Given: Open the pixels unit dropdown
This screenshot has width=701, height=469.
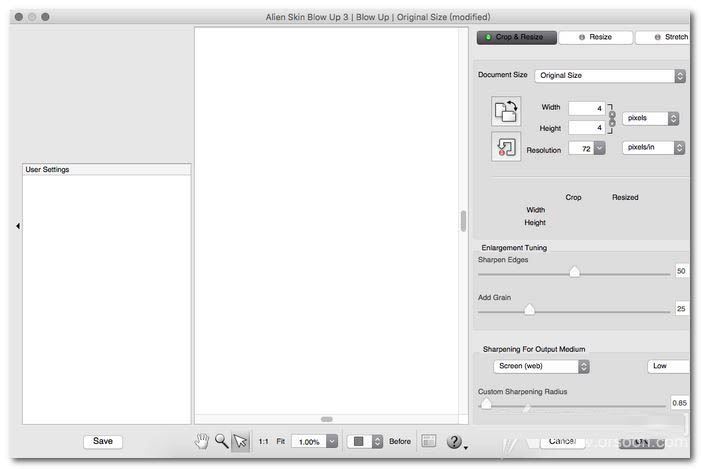Looking at the screenshot, I should 650,118.
